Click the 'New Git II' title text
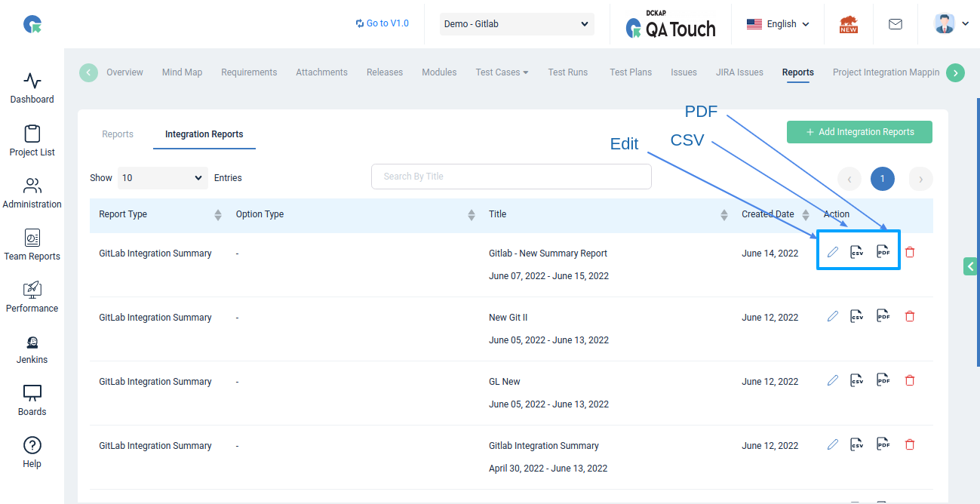This screenshot has width=980, height=504. pos(508,318)
